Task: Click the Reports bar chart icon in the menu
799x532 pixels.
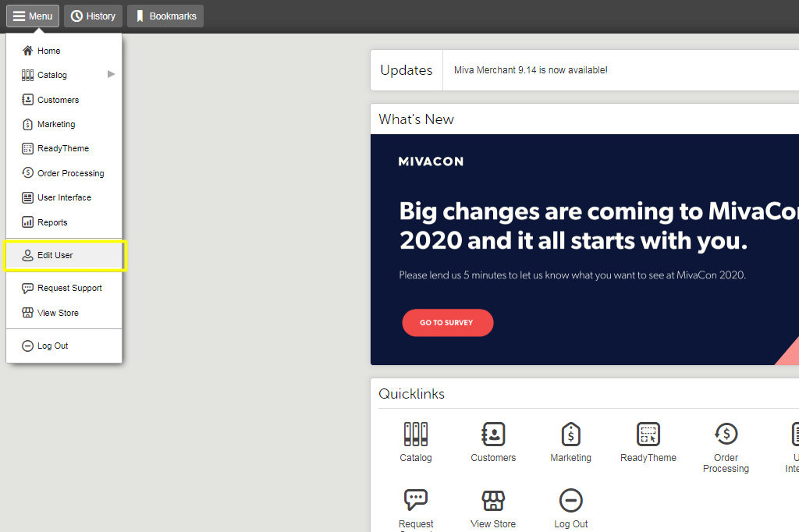Action: coord(27,222)
